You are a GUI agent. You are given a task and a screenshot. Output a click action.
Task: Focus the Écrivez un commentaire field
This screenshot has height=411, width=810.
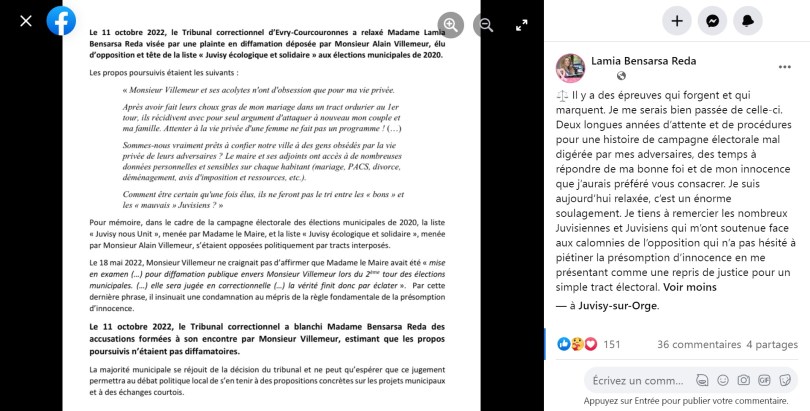pos(638,381)
